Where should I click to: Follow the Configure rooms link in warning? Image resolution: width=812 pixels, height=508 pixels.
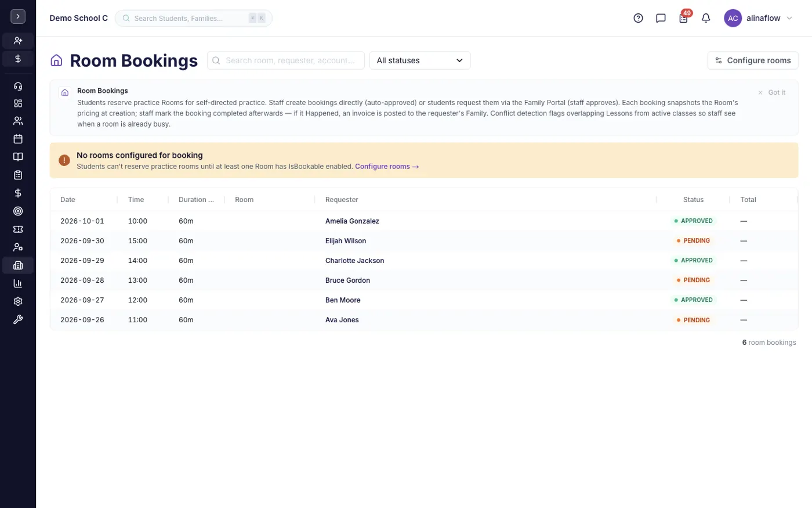[387, 166]
